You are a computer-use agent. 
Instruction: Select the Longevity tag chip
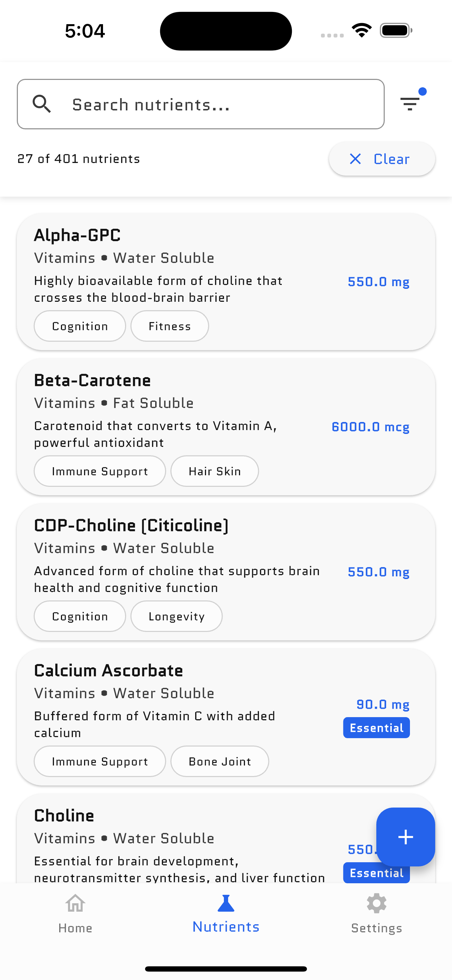coord(177,616)
